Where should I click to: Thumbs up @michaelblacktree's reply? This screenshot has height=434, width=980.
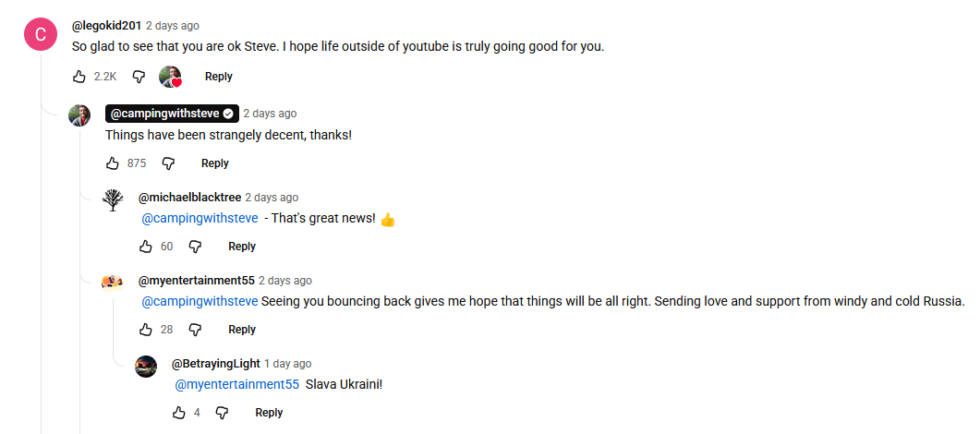[x=146, y=247]
